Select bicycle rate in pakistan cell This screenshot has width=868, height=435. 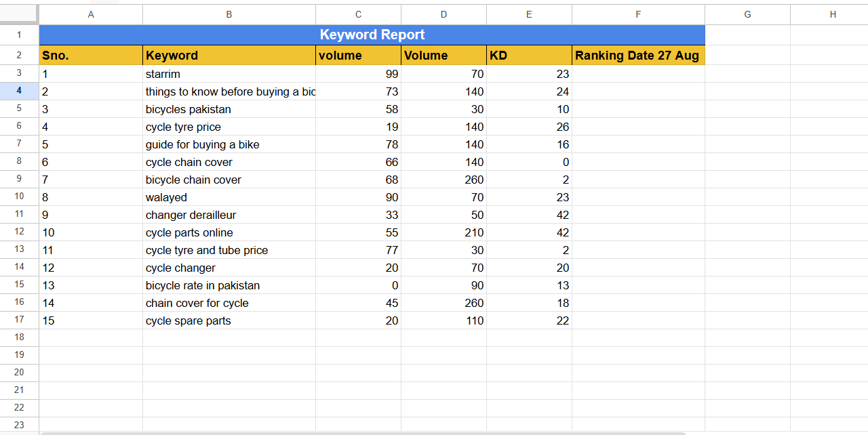coord(229,285)
